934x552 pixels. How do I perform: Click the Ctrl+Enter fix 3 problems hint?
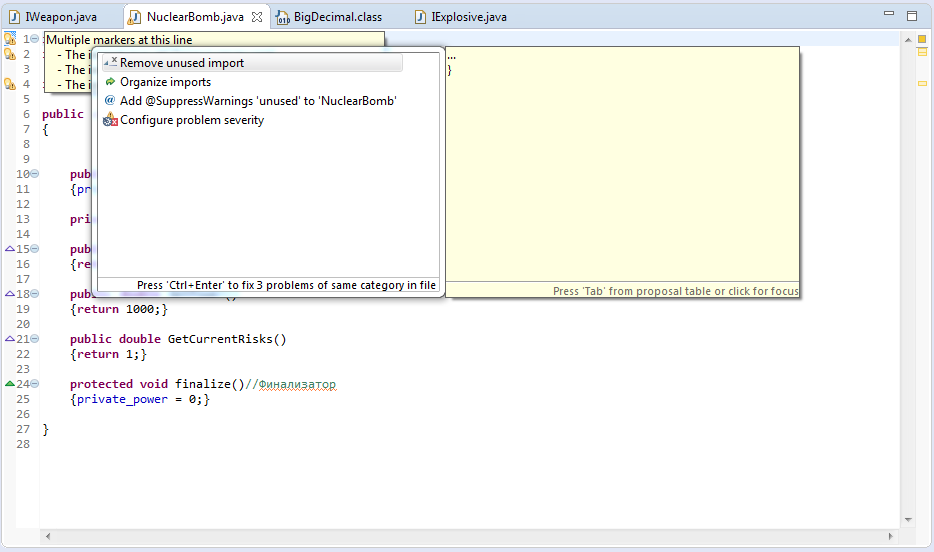pyautogui.click(x=286, y=285)
